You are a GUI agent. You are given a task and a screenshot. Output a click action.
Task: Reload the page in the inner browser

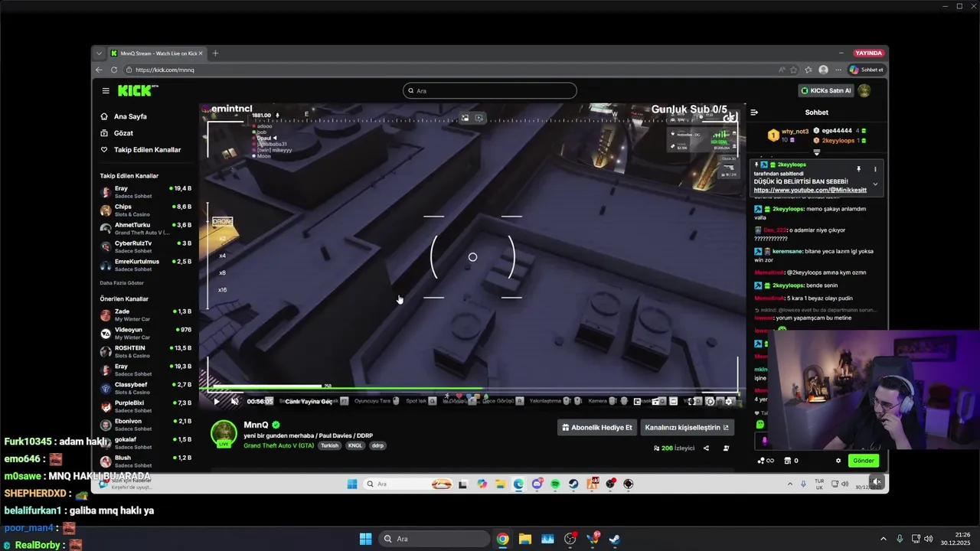[x=114, y=70]
